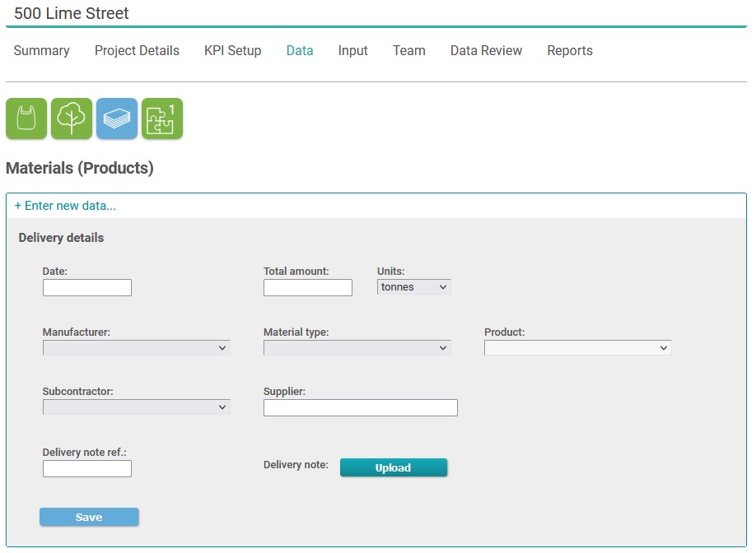Expand the Manufacturer dropdown

point(136,348)
